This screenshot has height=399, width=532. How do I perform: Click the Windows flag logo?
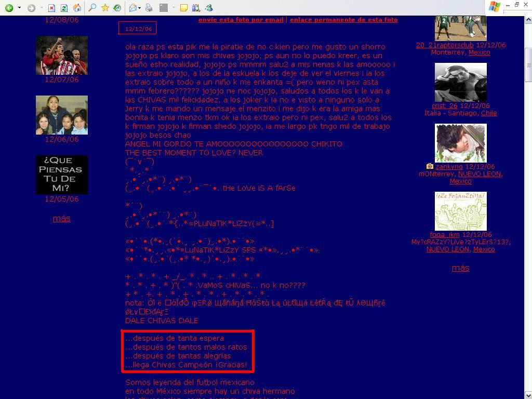point(495,7)
